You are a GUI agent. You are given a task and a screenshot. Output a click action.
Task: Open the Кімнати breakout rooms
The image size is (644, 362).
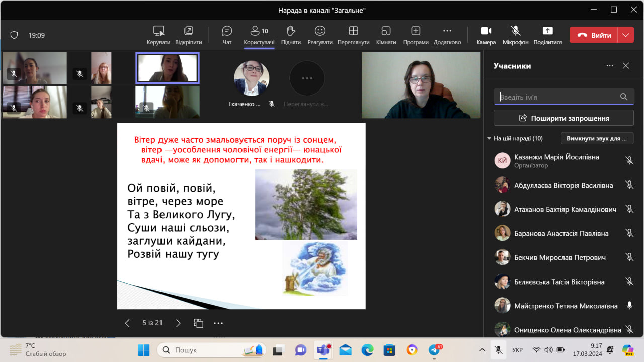click(x=386, y=35)
